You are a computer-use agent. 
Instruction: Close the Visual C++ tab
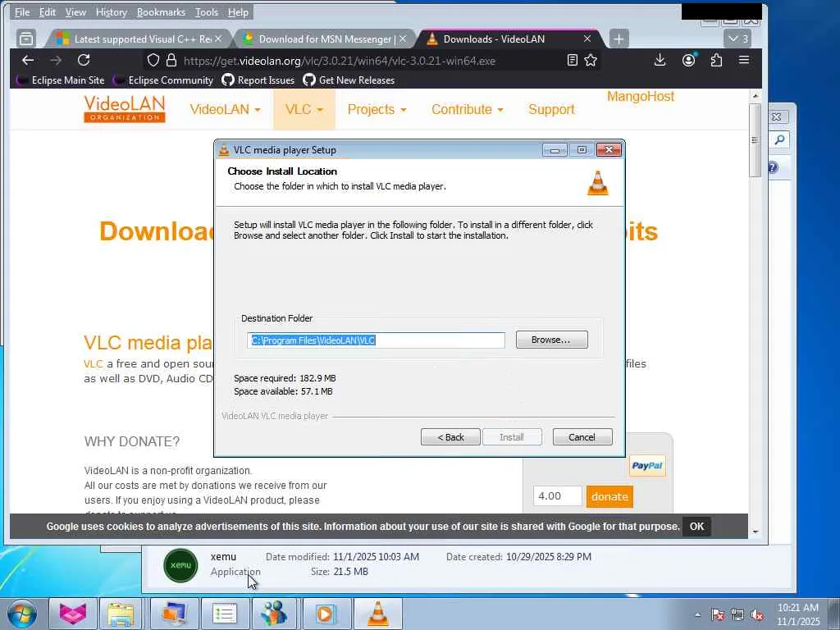pyautogui.click(x=218, y=39)
